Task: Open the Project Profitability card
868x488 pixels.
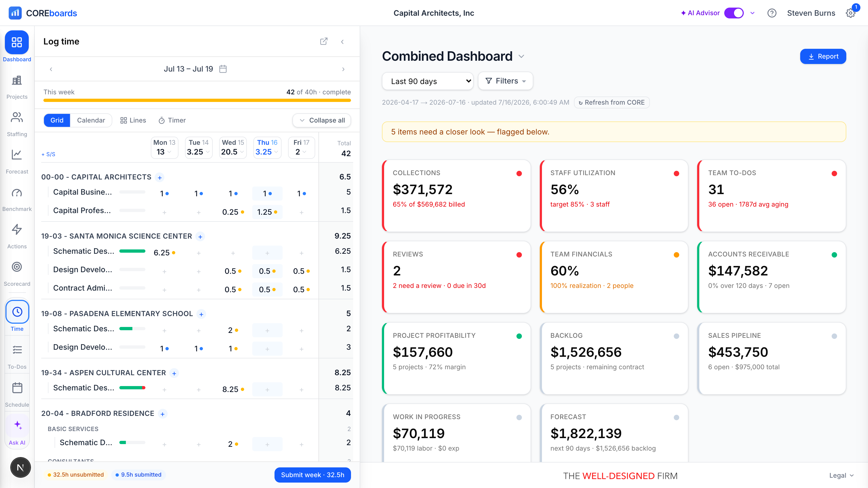Action: 456,358
